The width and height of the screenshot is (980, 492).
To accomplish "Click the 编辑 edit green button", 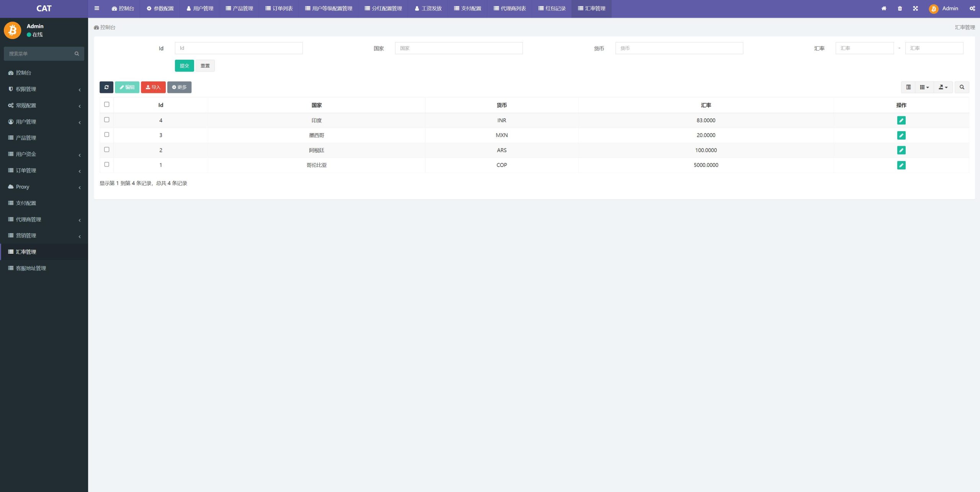I will tap(126, 86).
